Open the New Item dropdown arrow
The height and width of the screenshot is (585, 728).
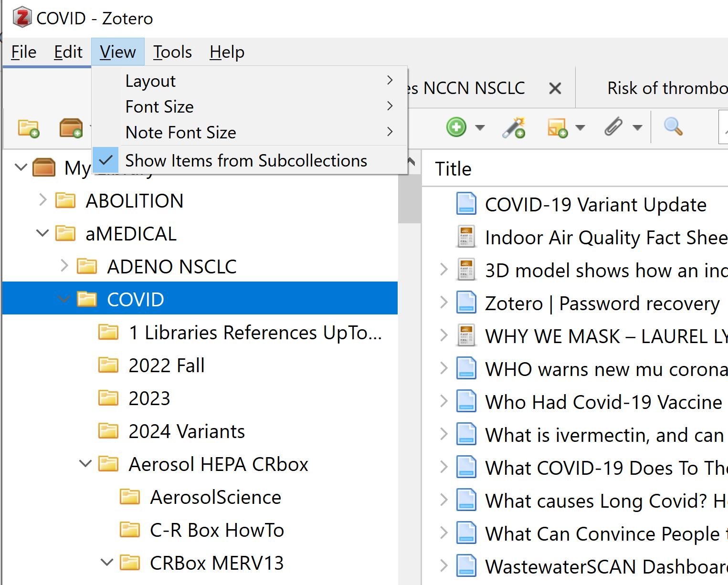pos(480,127)
